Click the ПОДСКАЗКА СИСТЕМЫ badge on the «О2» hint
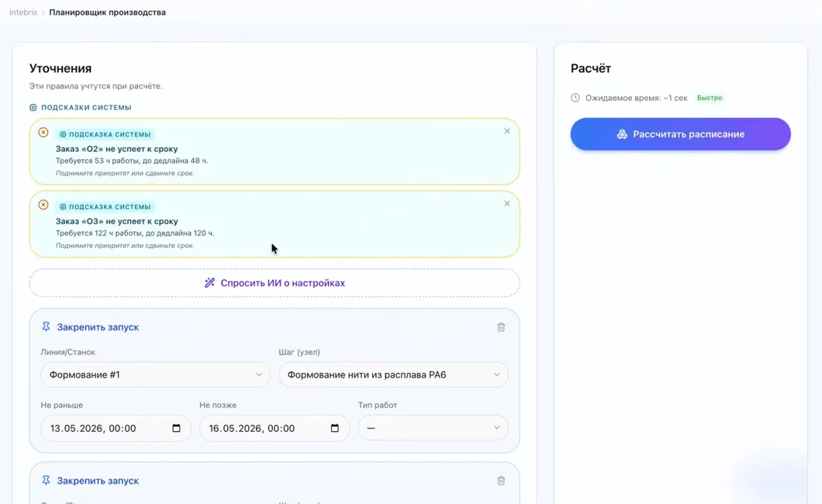The width and height of the screenshot is (822, 504). (105, 134)
